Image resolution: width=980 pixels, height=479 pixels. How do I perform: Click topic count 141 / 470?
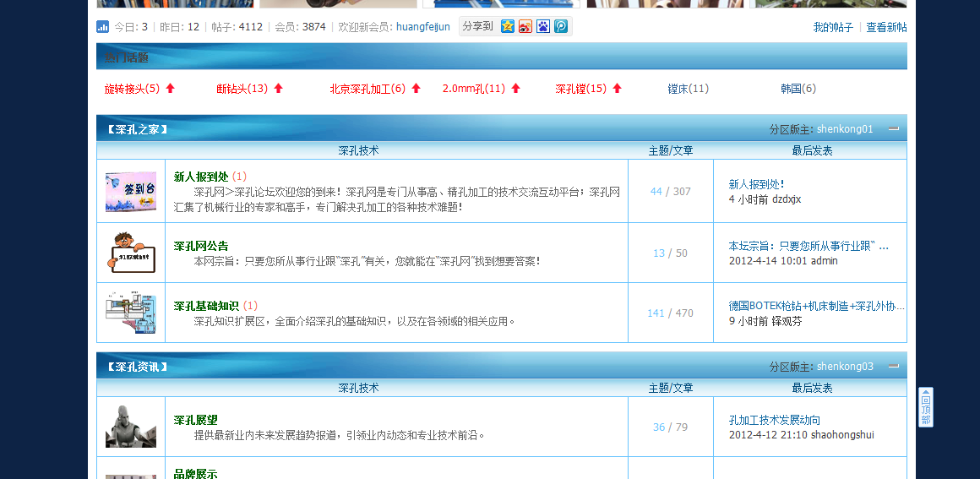point(670,313)
